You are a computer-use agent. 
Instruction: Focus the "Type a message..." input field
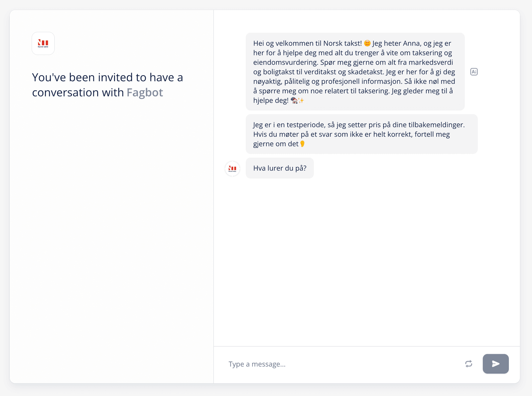coord(342,364)
